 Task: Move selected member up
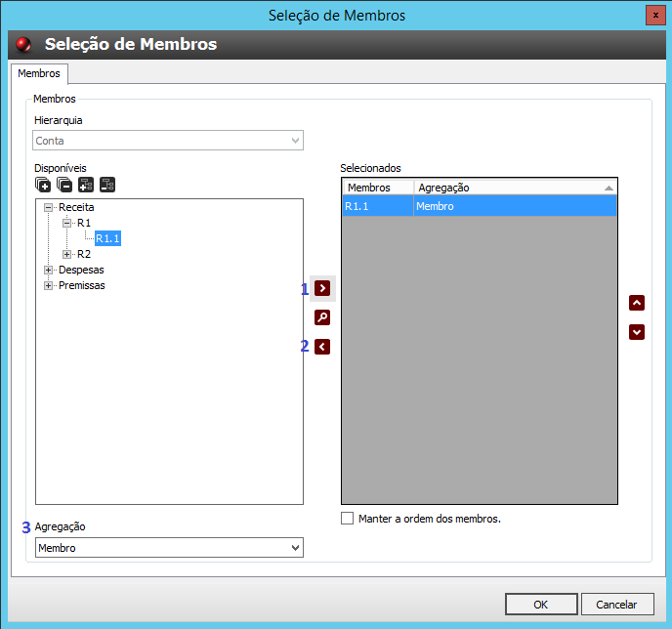click(637, 303)
